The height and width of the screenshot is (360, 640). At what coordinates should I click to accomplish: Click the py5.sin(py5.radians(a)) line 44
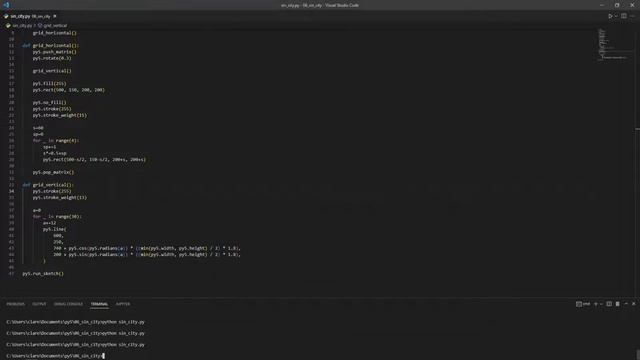[147, 255]
